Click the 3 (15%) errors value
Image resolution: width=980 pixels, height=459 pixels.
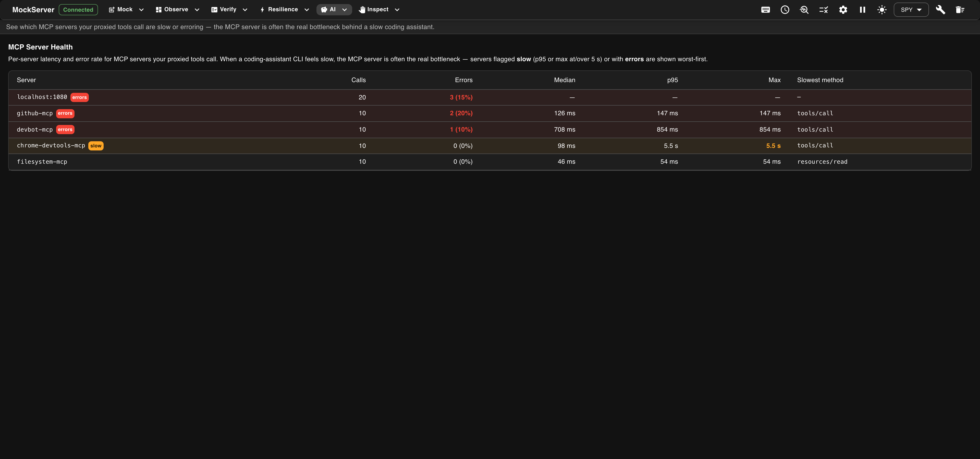[461, 98]
